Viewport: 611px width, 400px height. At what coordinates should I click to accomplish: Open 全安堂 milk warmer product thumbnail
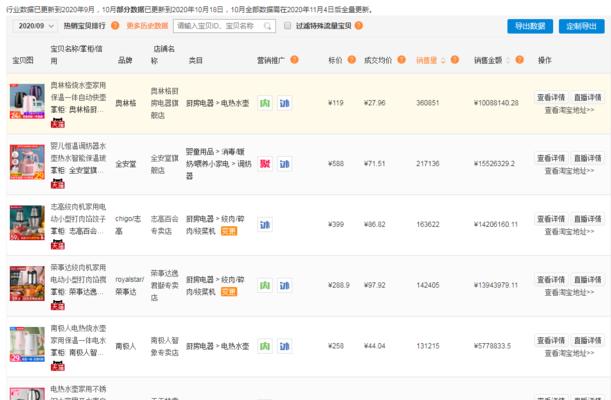27,162
